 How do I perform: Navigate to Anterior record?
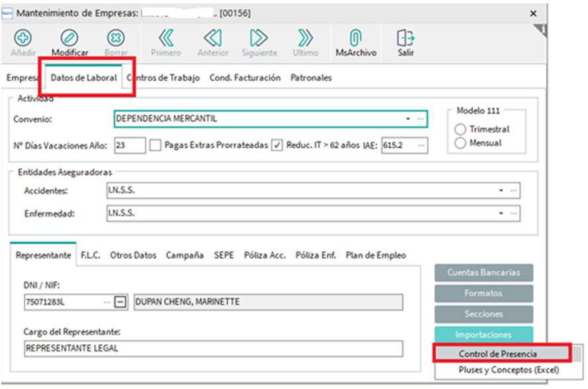pos(213,38)
